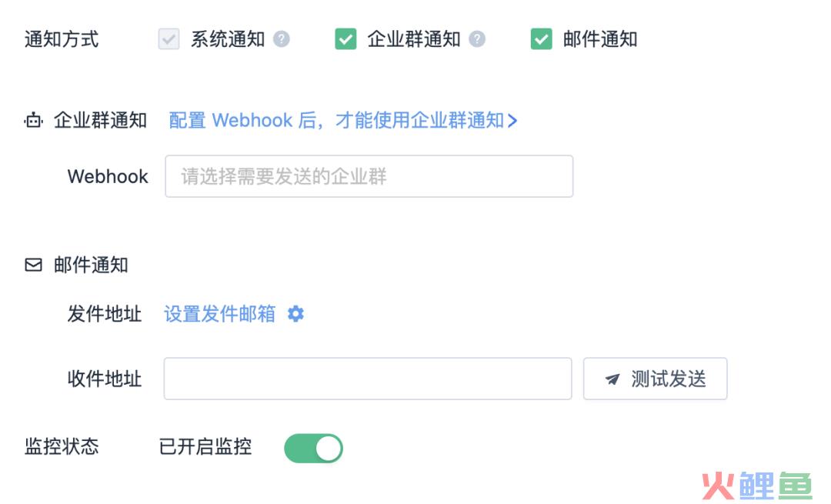Viewport: 831px width, 504px height.
Task: Open the 设置发件邮箱 link
Action: 220,314
